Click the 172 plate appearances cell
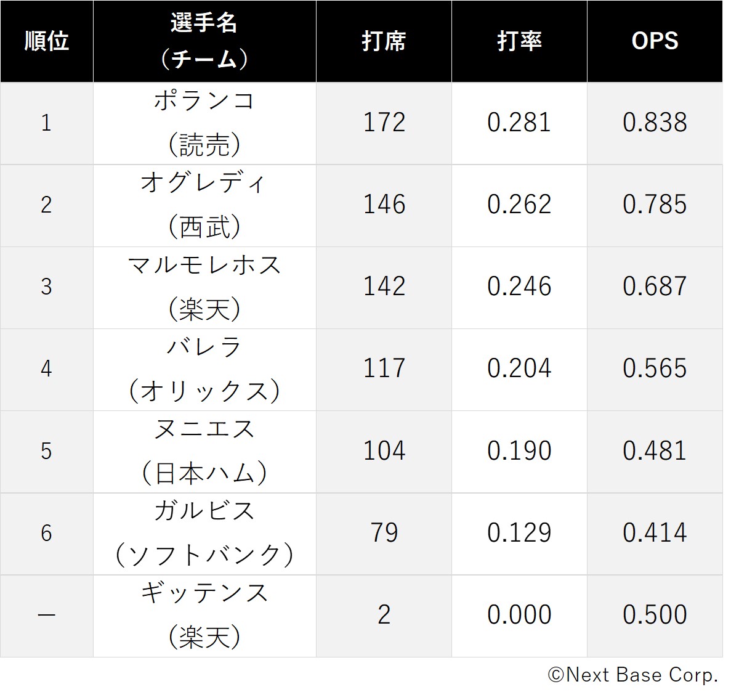The width and height of the screenshot is (731, 700). coord(384,124)
